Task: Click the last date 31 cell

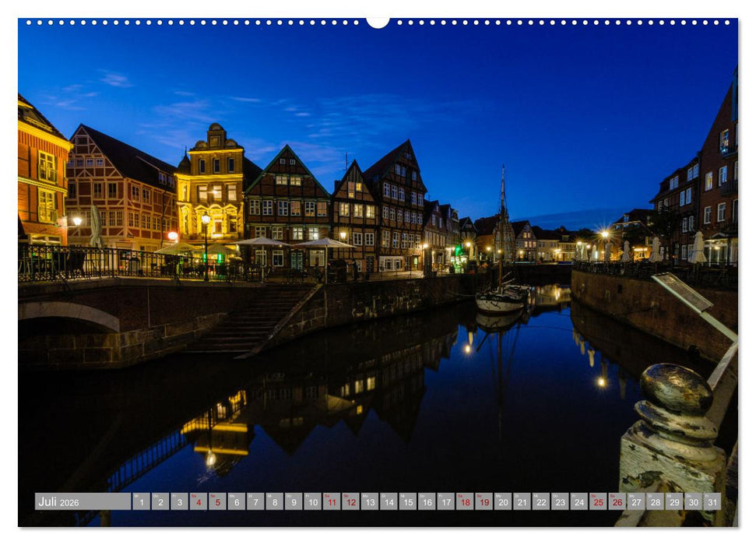Action: point(712,501)
